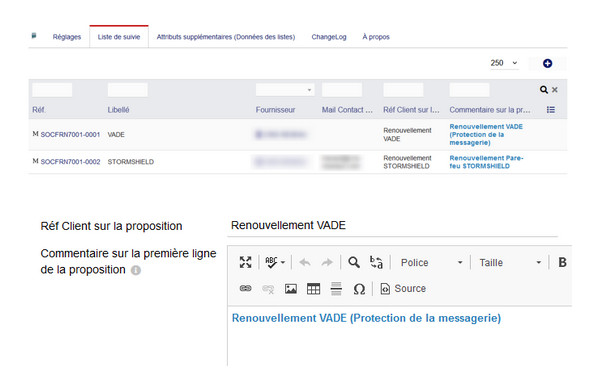The image size is (600, 381).
Task: Insert an image into the comment
Action: 291,288
